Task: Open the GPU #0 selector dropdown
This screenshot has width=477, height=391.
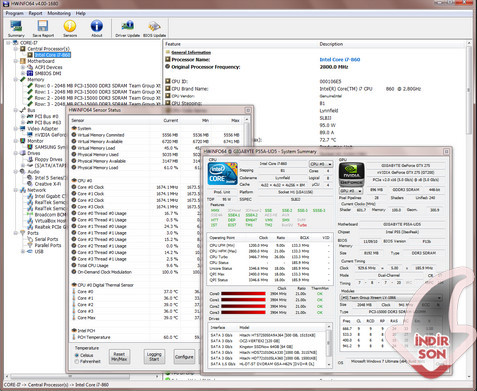Action: pos(351,191)
